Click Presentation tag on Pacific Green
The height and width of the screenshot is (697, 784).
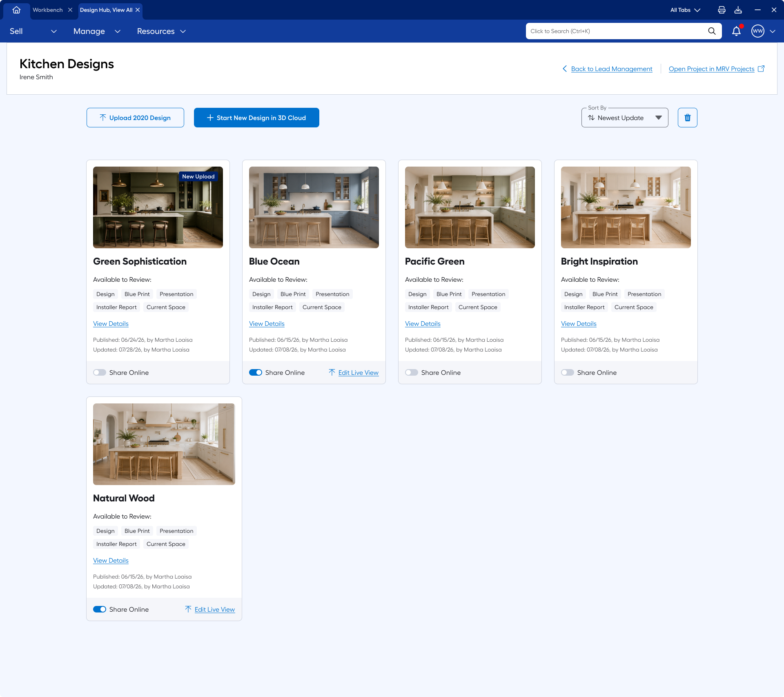pyautogui.click(x=488, y=294)
